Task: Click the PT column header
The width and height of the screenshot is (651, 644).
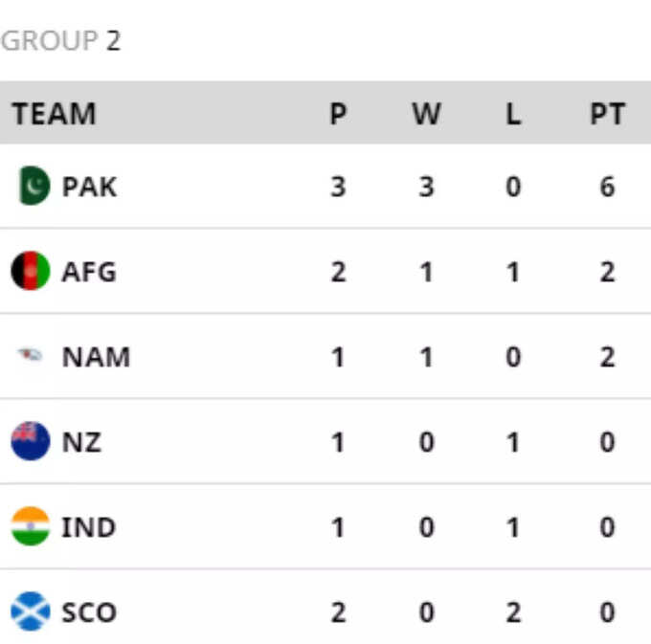Action: (607, 113)
